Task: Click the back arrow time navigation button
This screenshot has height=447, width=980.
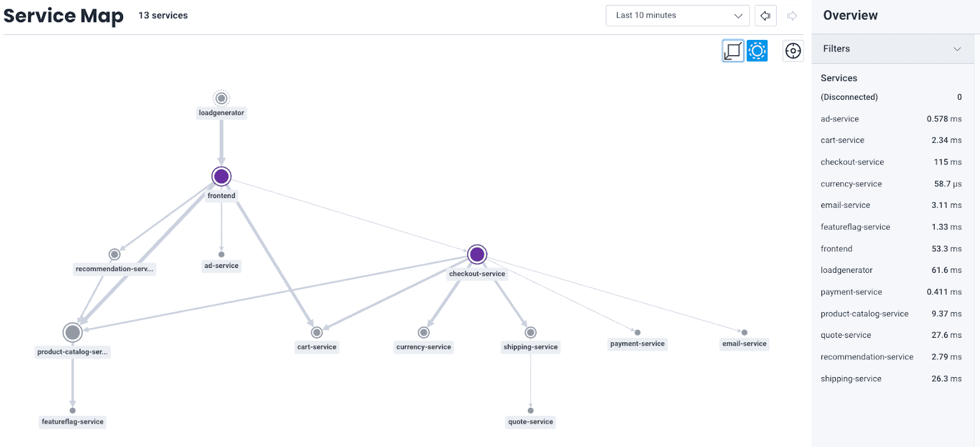Action: click(766, 16)
